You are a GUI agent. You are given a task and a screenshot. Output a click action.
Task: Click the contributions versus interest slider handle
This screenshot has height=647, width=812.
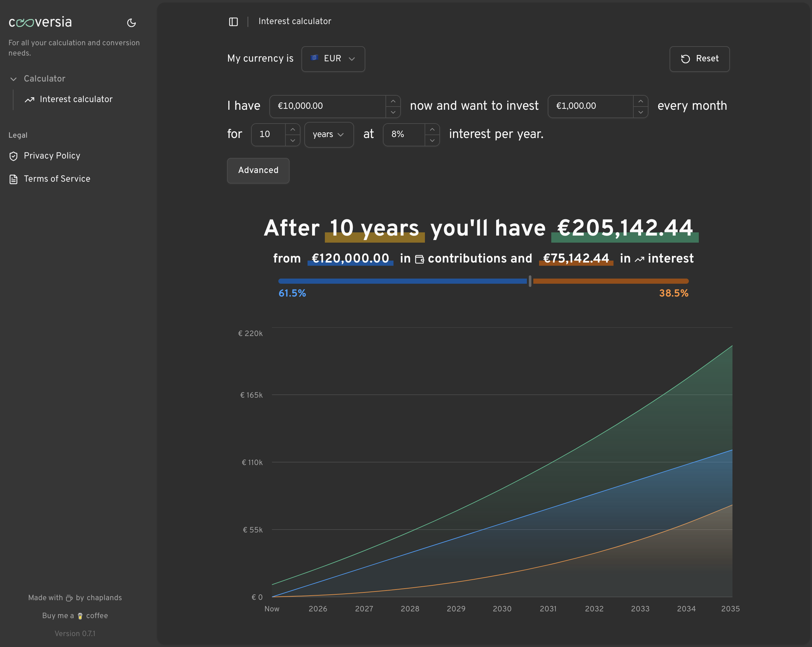tap(530, 281)
